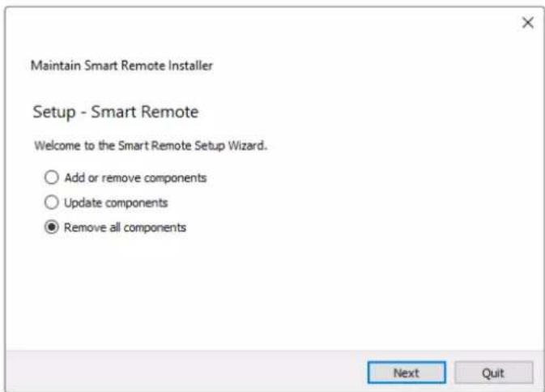Click the 'Update components' label text
The height and width of the screenshot is (392, 545).
(x=116, y=203)
